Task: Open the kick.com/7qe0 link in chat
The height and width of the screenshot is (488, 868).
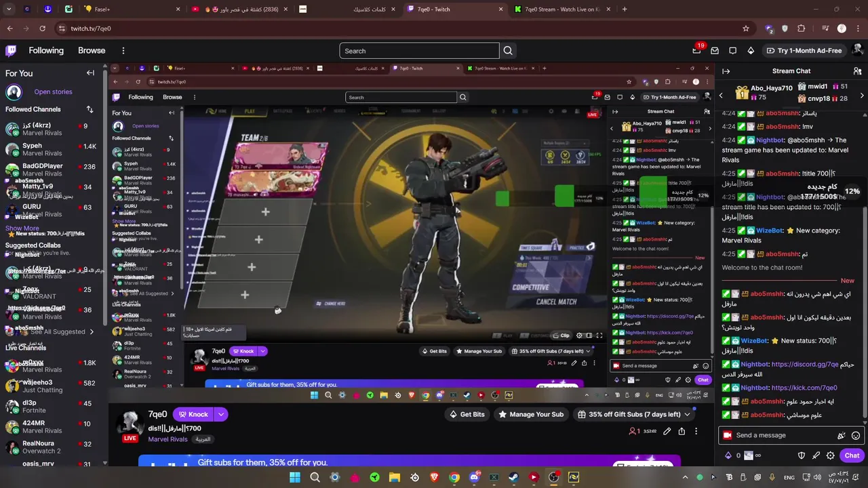Action: click(x=804, y=388)
